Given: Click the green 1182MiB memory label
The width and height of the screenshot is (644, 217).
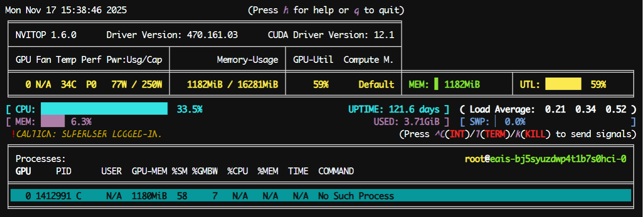Looking at the screenshot, I should pos(462,84).
